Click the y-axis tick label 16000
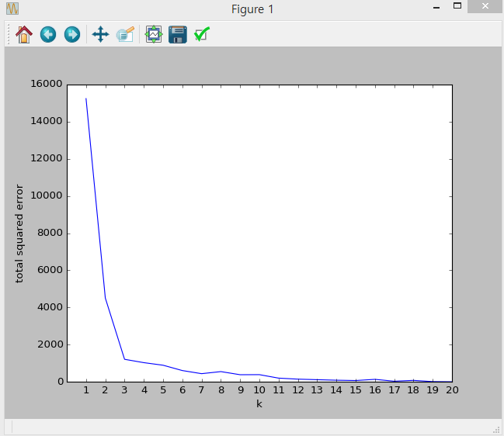The image size is (504, 436). (47, 84)
